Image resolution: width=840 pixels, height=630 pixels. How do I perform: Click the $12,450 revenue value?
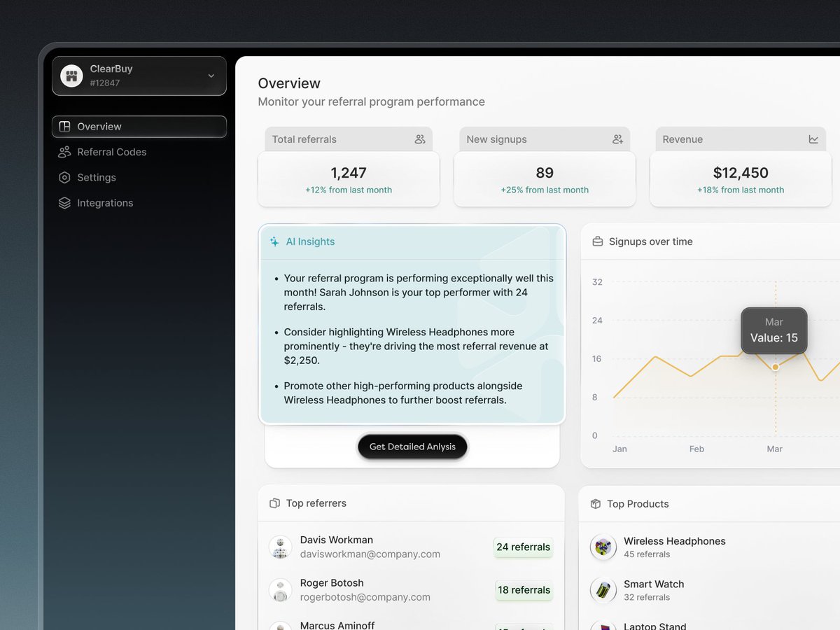pyautogui.click(x=741, y=173)
